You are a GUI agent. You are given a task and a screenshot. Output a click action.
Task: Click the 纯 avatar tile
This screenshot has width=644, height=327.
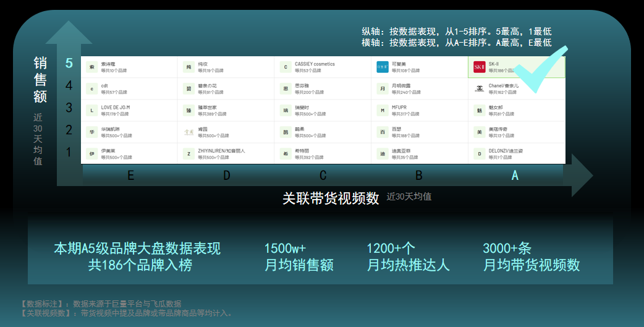point(189,67)
